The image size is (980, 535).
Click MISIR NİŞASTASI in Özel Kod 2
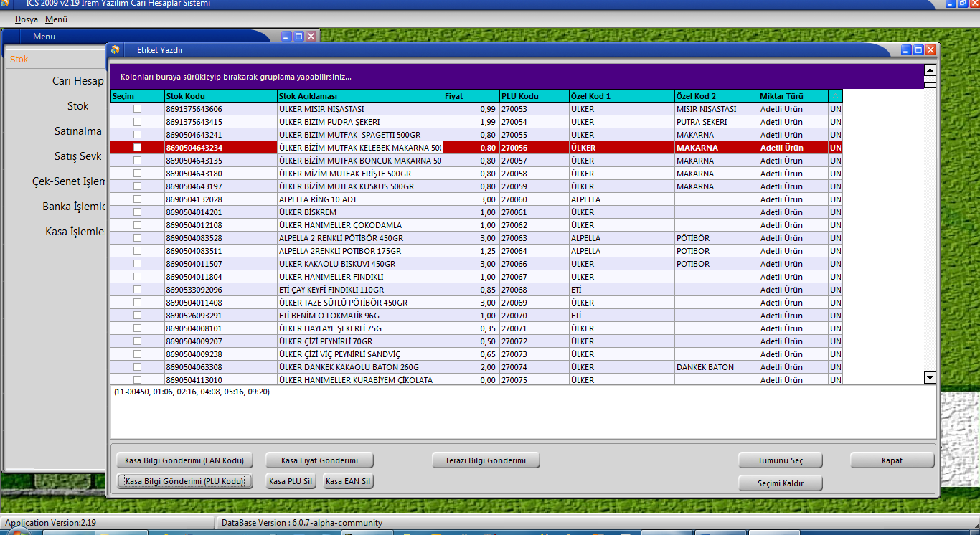[x=716, y=109]
